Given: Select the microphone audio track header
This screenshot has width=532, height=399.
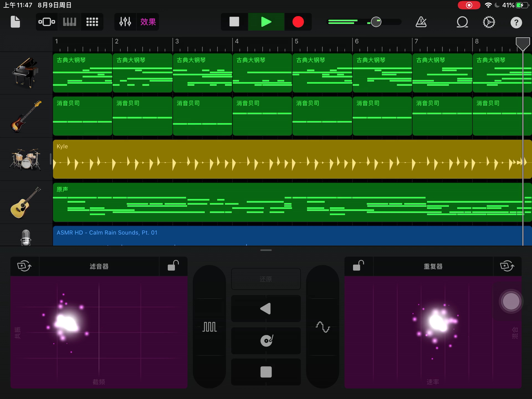Looking at the screenshot, I should [26, 235].
